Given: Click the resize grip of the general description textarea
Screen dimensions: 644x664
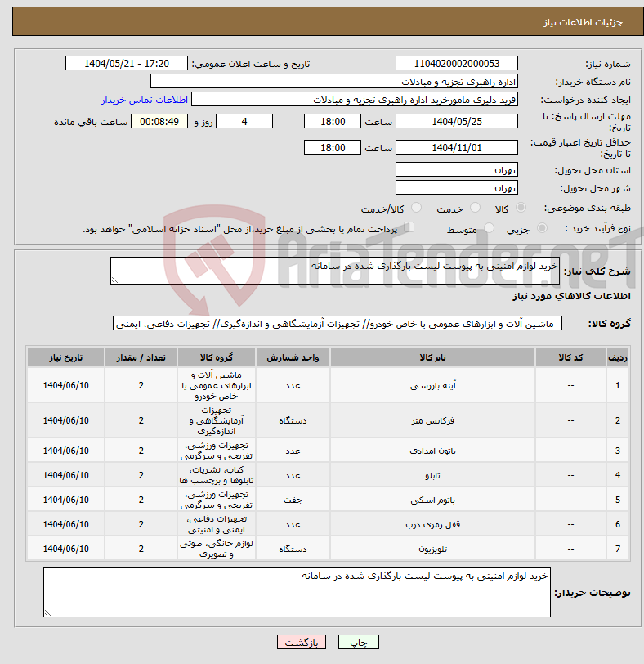Looking at the screenshot, I should 114,280.
